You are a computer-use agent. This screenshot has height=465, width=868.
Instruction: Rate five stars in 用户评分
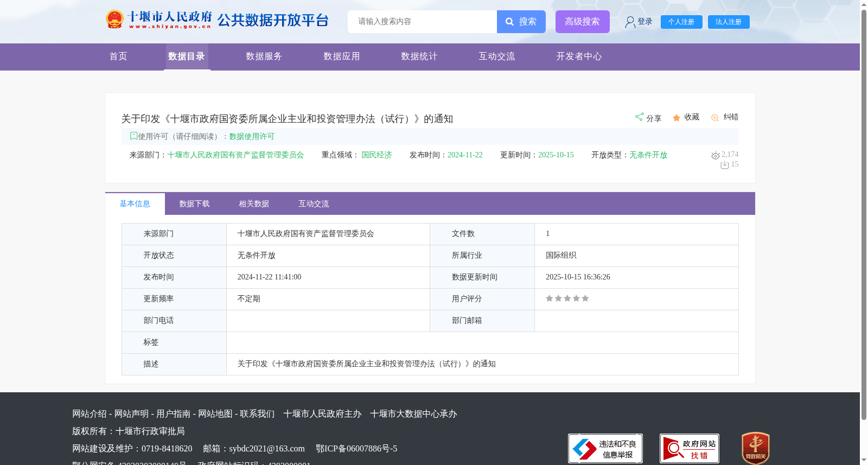(585, 298)
